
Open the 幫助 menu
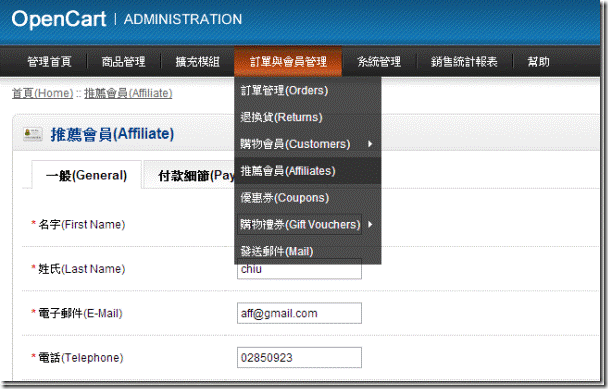[538, 61]
